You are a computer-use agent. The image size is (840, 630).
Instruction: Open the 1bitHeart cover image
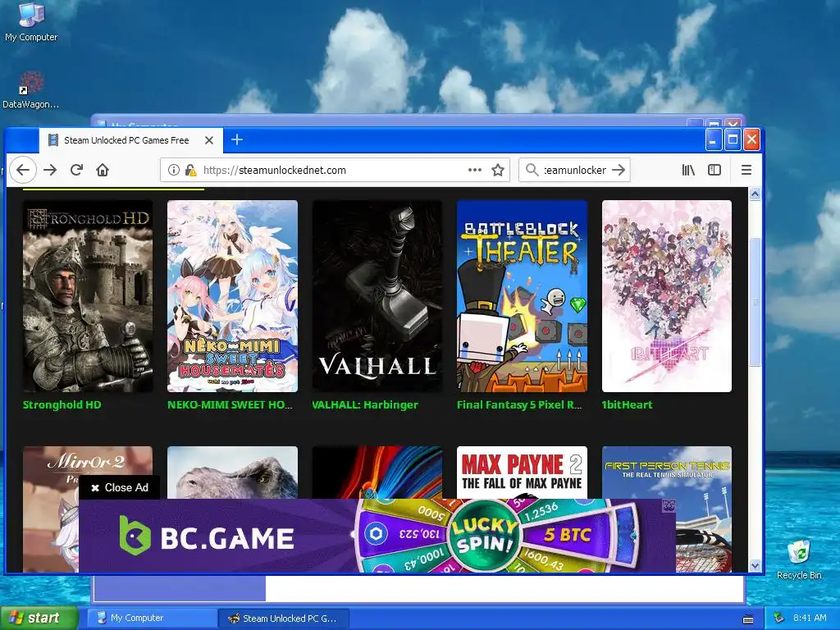[666, 295]
